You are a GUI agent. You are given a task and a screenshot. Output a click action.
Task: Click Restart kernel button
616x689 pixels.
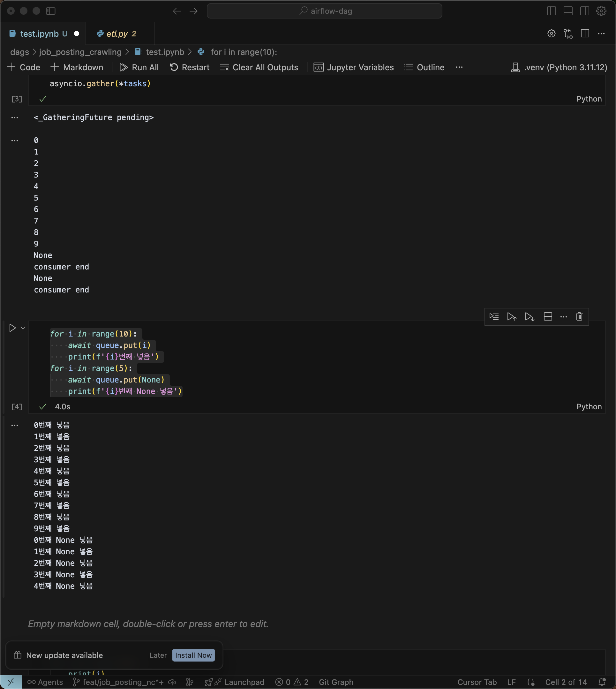click(190, 67)
